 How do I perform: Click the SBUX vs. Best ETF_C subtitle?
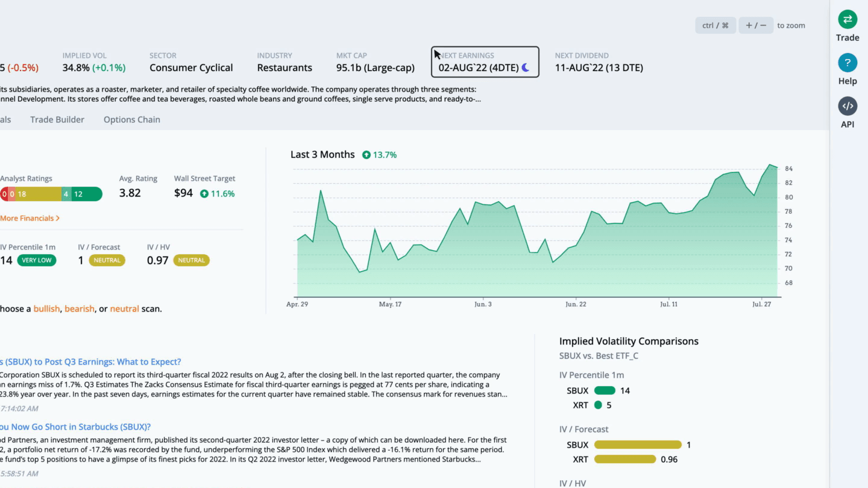coord(599,355)
